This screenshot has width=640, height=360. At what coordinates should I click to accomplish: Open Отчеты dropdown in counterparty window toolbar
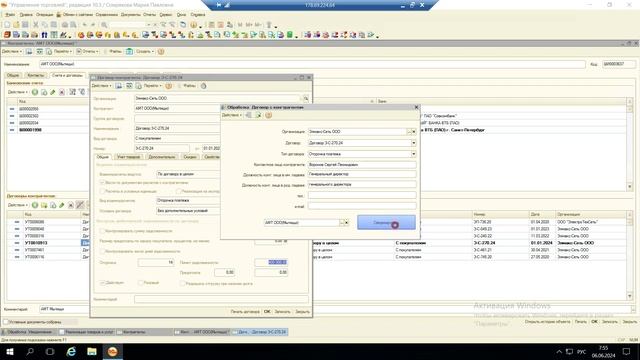(x=87, y=51)
